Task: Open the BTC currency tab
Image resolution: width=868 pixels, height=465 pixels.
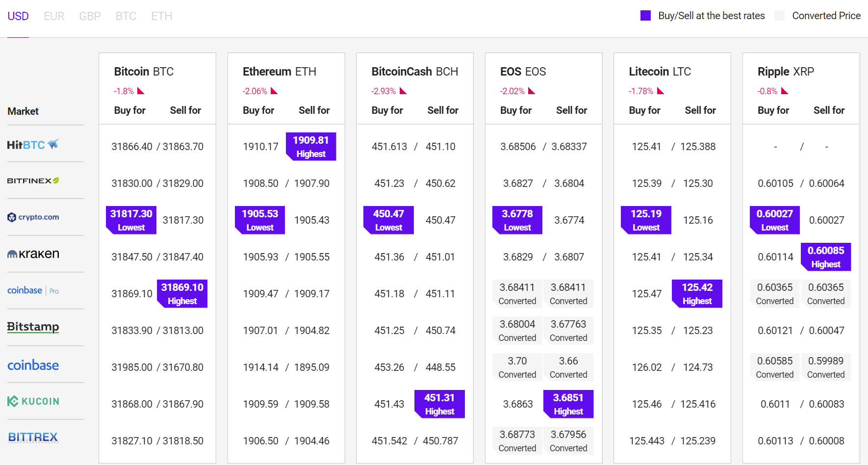Action: [126, 16]
